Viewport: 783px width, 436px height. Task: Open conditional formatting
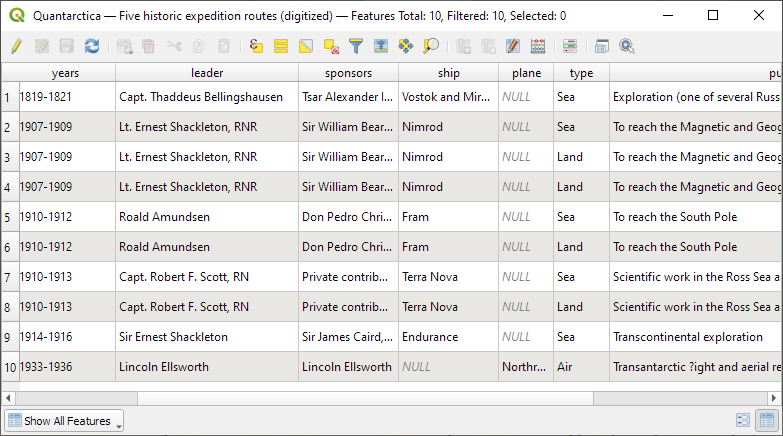[570, 46]
